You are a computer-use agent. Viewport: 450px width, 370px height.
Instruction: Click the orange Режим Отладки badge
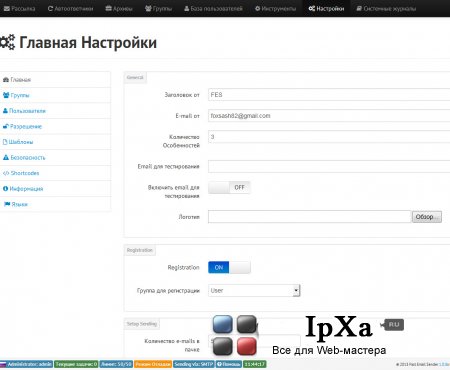coord(153,364)
